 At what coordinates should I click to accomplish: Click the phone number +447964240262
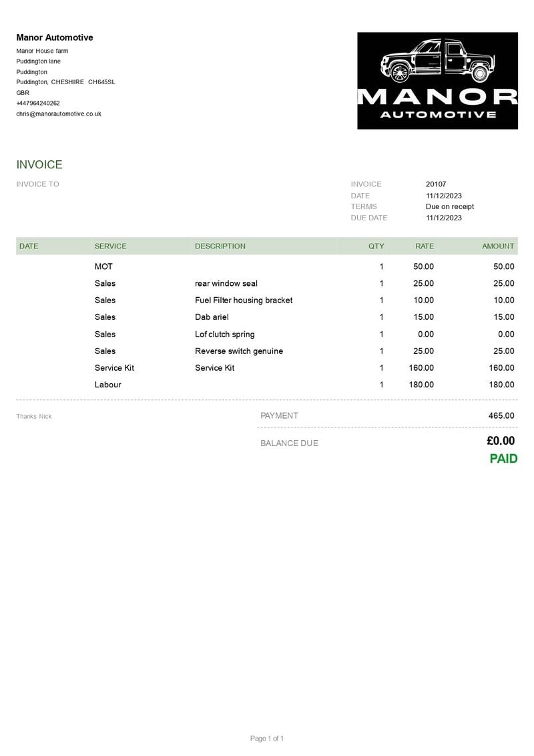[38, 103]
